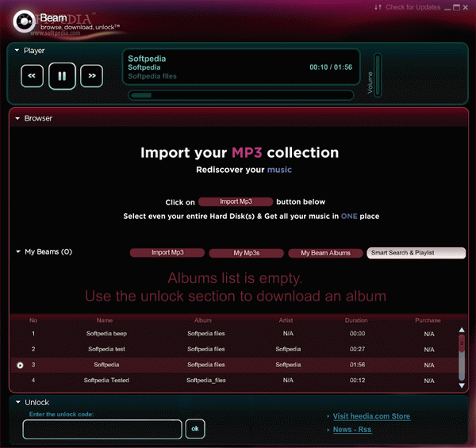The height and width of the screenshot is (448, 476).
Task: Maximize the Beam window
Action: click(x=456, y=7)
